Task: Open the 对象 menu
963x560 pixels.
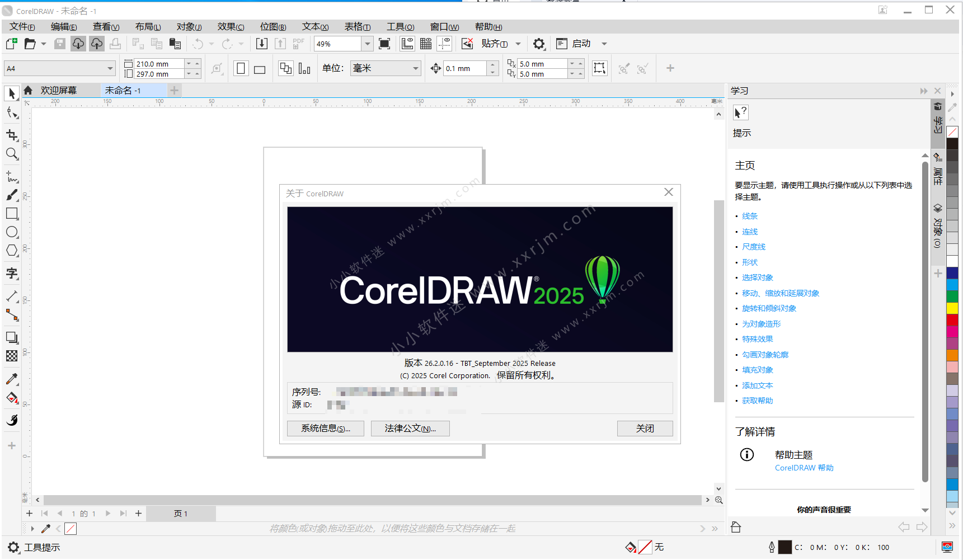Action: (x=189, y=27)
